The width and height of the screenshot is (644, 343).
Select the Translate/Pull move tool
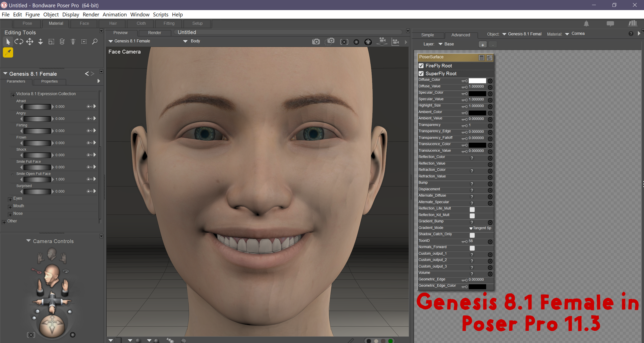(30, 42)
